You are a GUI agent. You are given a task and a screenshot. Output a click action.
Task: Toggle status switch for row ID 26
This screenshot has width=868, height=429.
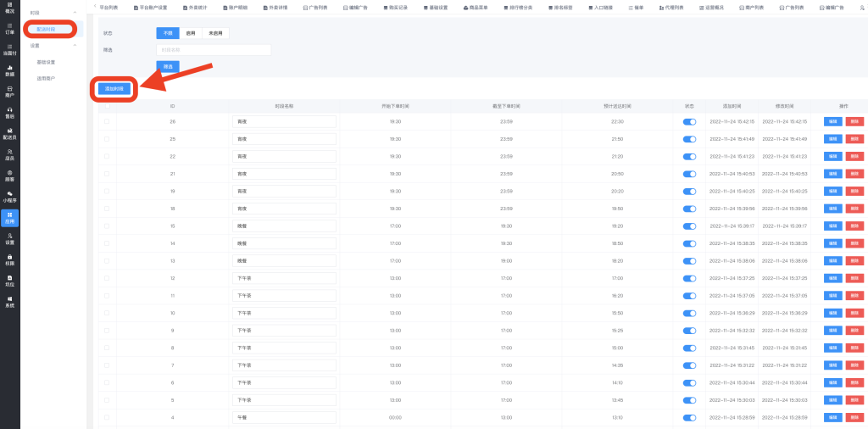(689, 122)
